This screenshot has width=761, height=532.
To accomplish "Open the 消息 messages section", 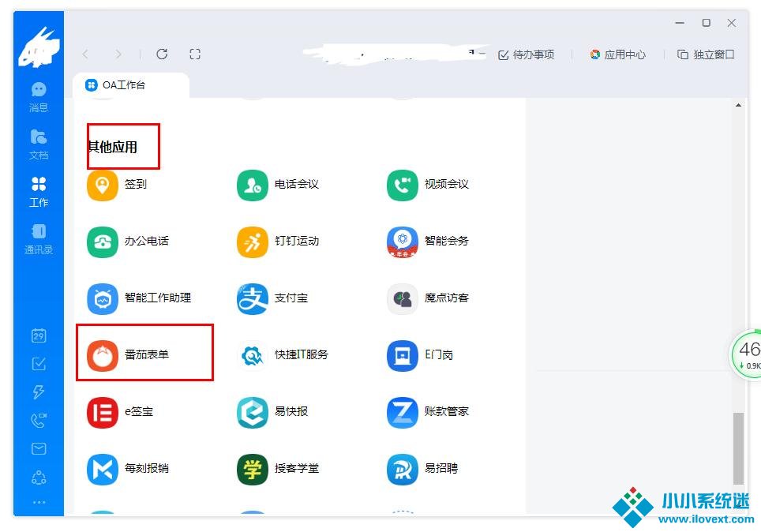I will (x=39, y=96).
